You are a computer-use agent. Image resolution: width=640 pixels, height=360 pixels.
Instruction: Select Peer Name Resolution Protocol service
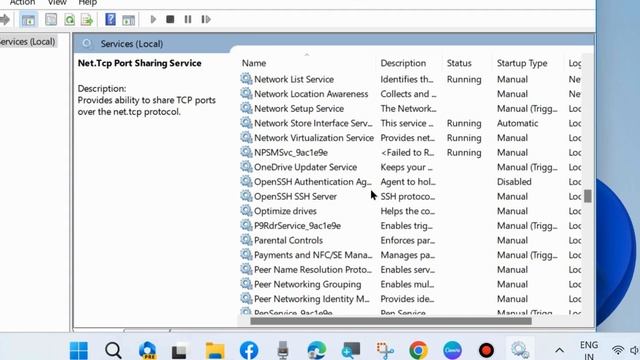pos(410,270)
